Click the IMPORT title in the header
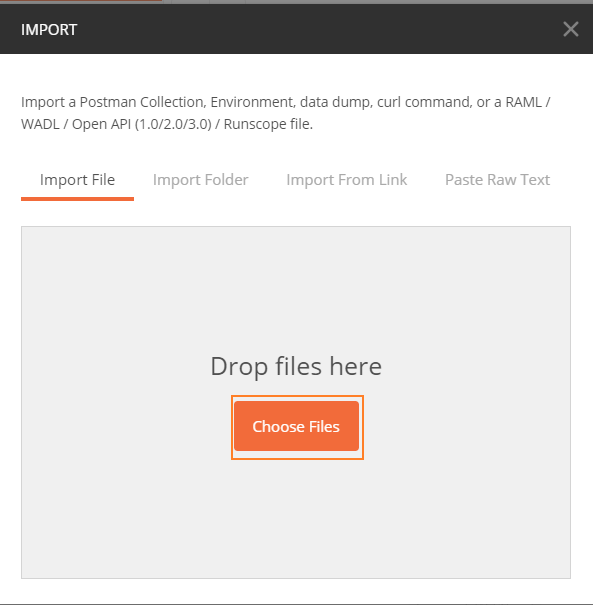 [49, 30]
